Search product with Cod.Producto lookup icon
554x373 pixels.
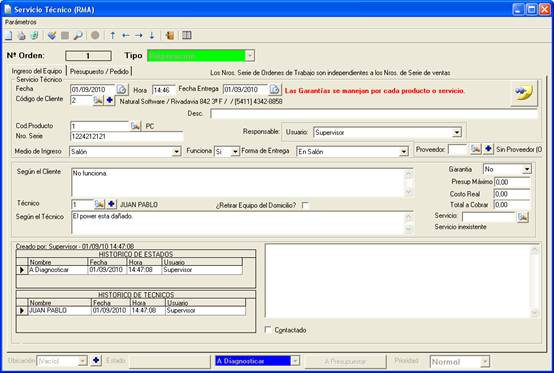pos(135,126)
